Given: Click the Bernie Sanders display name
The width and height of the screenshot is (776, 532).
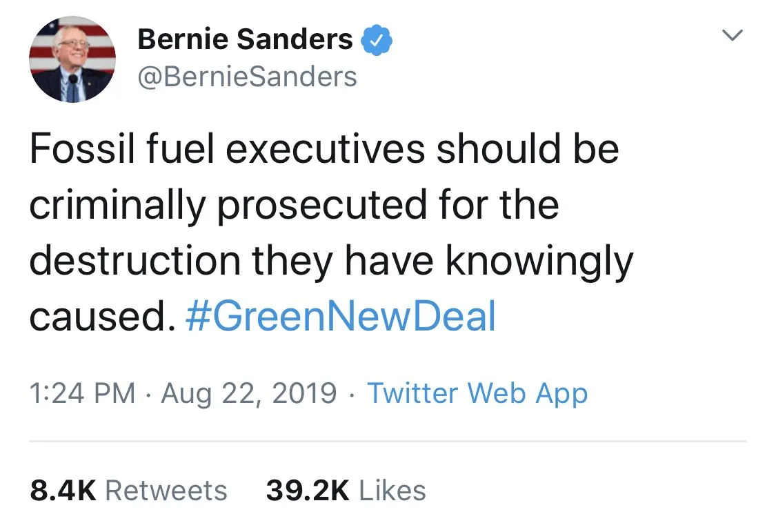Looking at the screenshot, I should [245, 40].
